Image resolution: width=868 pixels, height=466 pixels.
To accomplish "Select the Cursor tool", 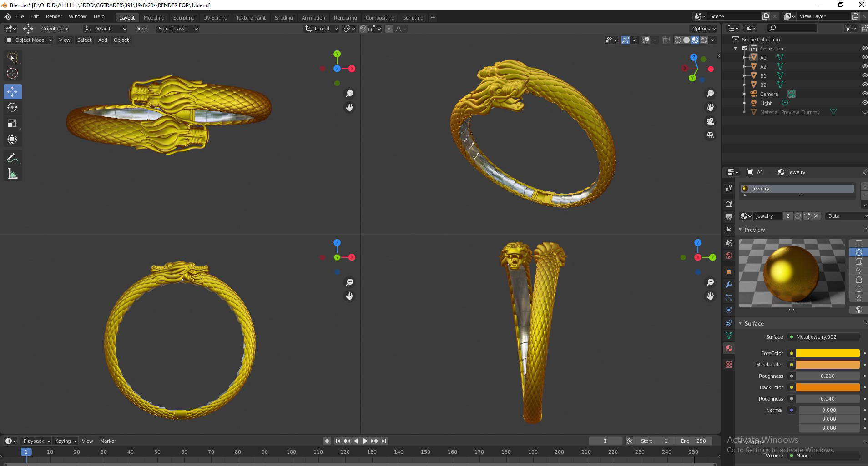I will pyautogui.click(x=12, y=73).
